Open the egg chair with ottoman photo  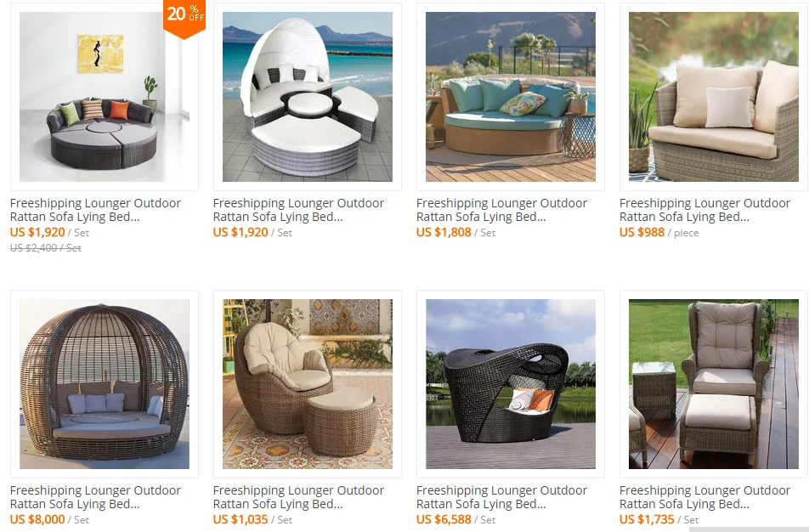click(308, 384)
